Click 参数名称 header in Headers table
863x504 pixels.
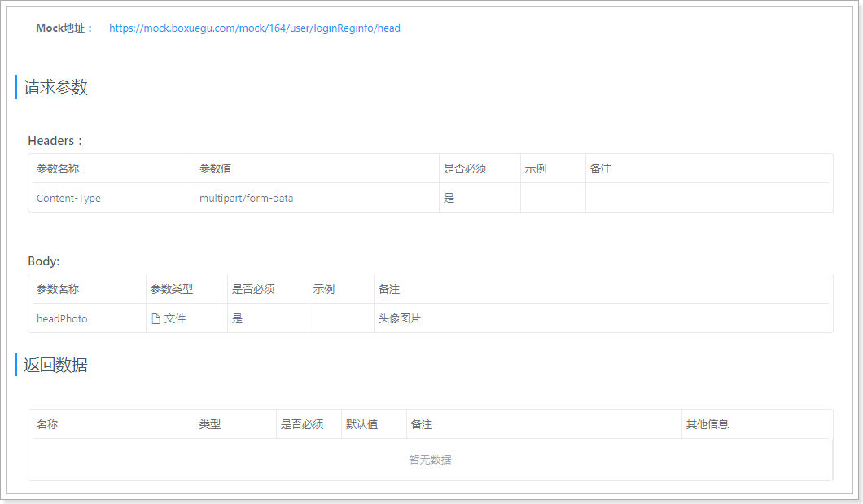tap(58, 169)
